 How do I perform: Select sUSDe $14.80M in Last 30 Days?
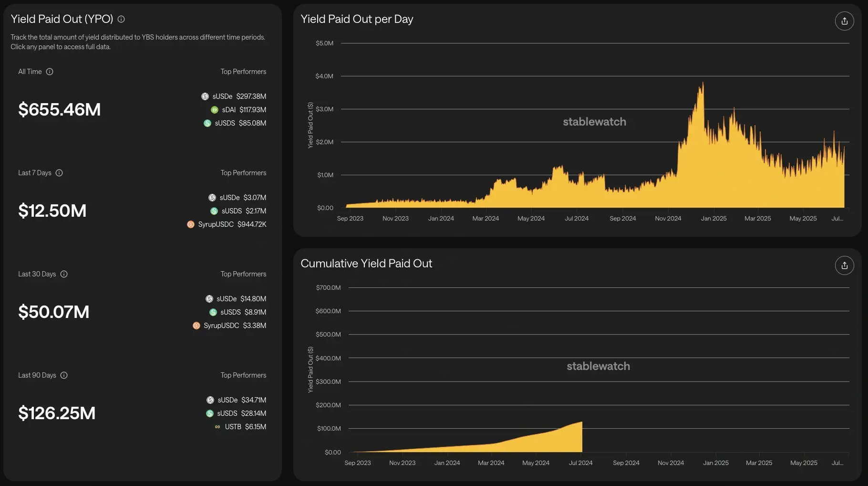pos(236,299)
